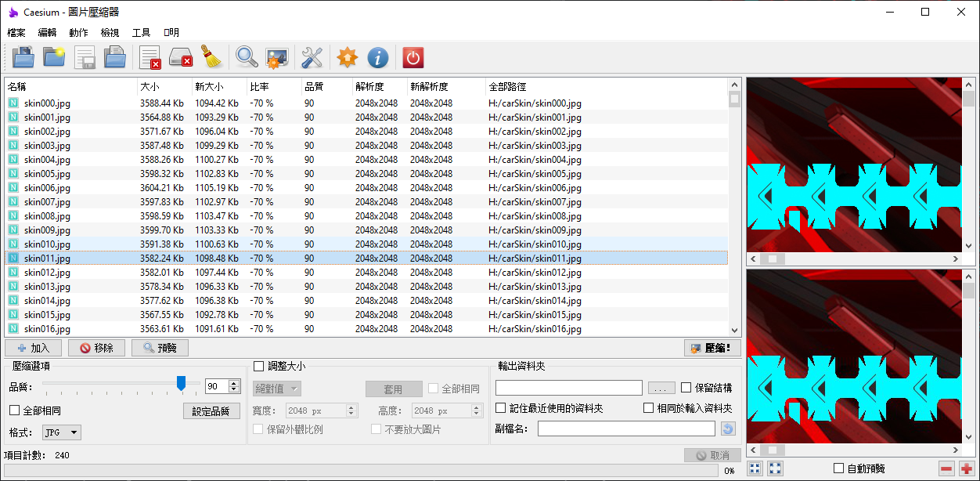
Task: Click the 壓縮! button
Action: tap(712, 348)
